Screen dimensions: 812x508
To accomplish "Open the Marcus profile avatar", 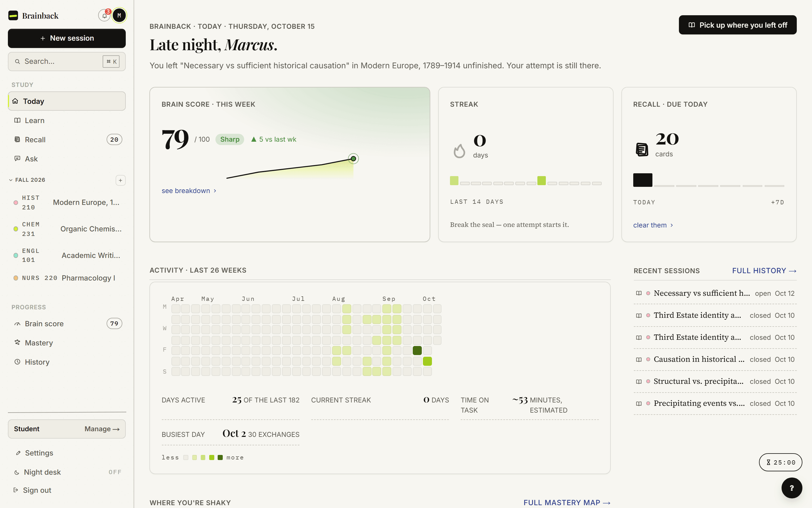I will (119, 16).
